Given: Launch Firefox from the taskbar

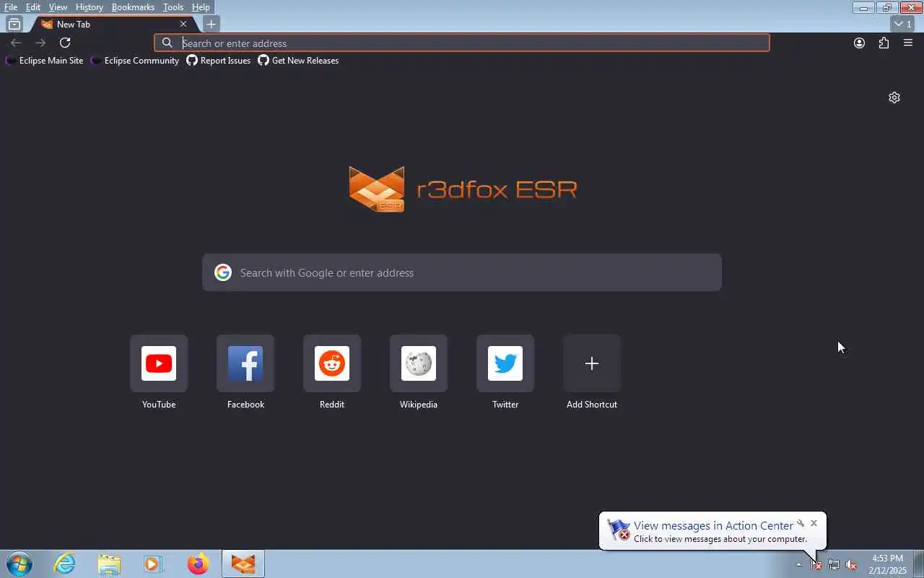Looking at the screenshot, I should coord(198,564).
